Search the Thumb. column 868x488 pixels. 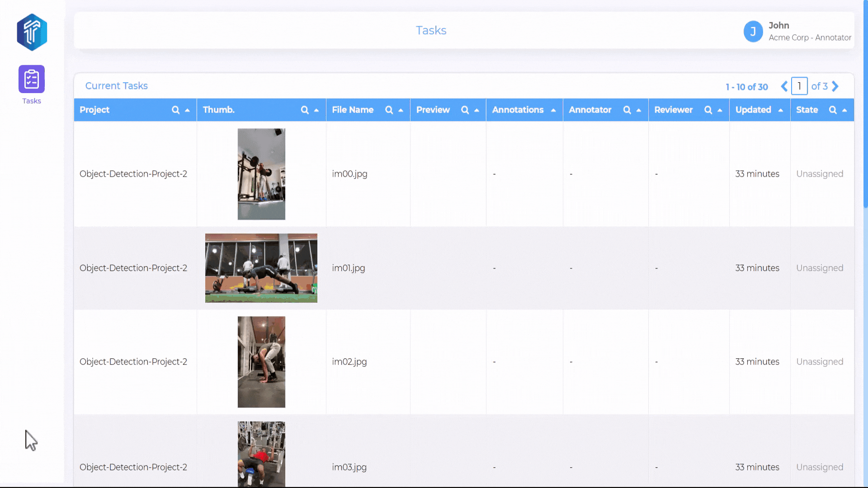(305, 110)
